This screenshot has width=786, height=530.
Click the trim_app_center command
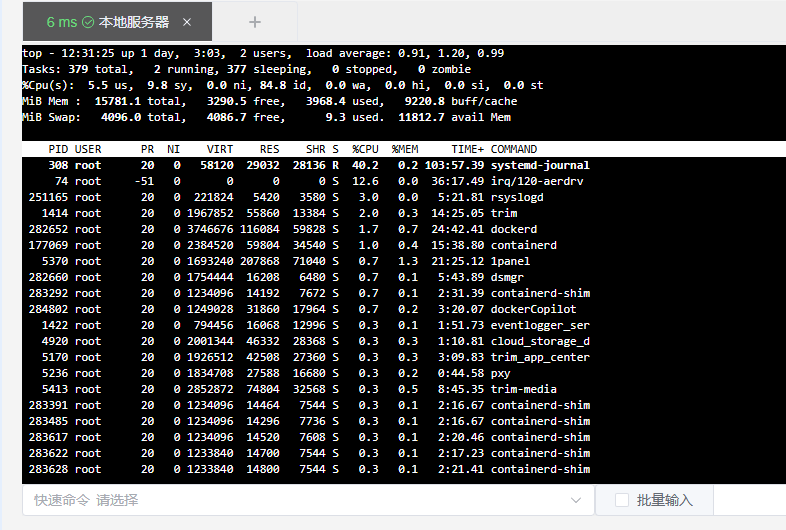(x=540, y=358)
